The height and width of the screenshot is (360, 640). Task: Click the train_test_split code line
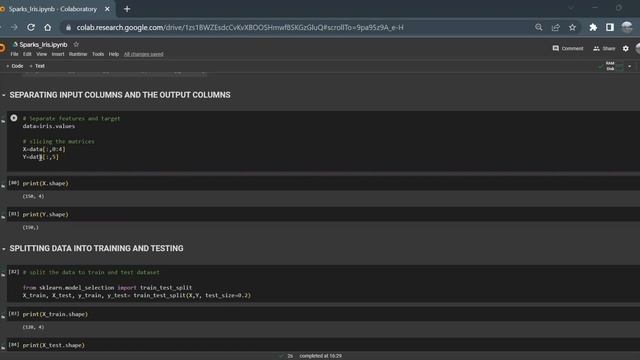[x=137, y=295]
